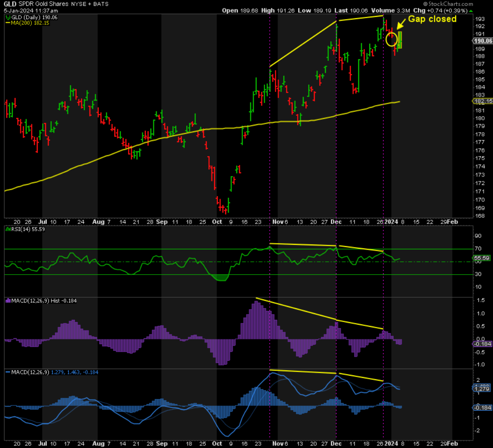Select the Low 189.19 value
Image resolution: width=493 pixels, height=448 pixels.
click(314, 10)
